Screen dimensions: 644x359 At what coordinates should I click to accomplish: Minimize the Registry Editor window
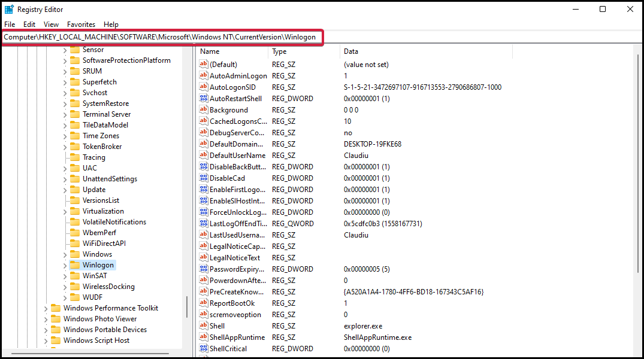pos(576,9)
